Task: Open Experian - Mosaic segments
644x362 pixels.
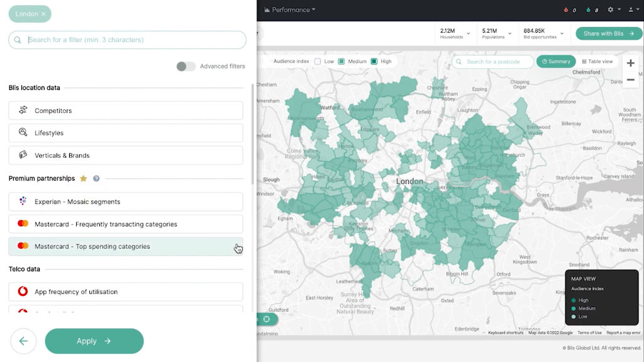Action: coord(126,201)
